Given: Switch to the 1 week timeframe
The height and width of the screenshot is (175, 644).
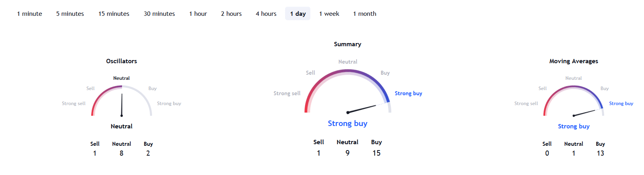Looking at the screenshot, I should coord(329,14).
